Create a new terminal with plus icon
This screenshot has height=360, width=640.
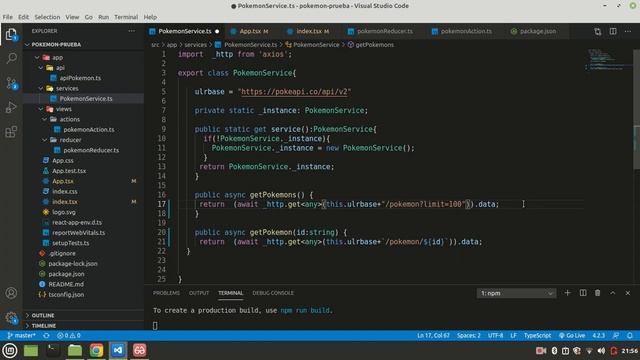pyautogui.click(x=567, y=293)
